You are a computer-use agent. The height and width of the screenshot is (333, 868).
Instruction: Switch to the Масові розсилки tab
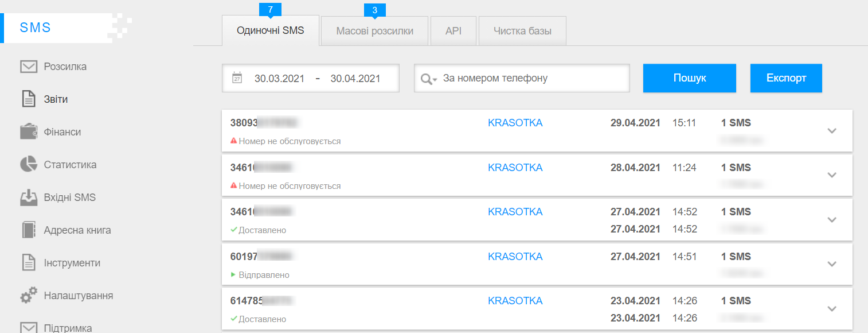tap(375, 31)
